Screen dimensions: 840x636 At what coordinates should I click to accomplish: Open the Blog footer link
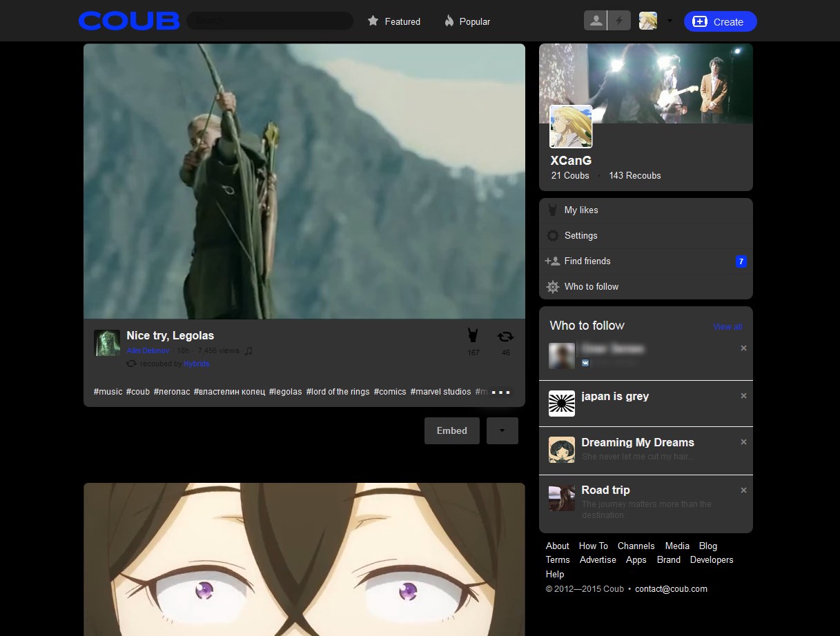pyautogui.click(x=708, y=546)
